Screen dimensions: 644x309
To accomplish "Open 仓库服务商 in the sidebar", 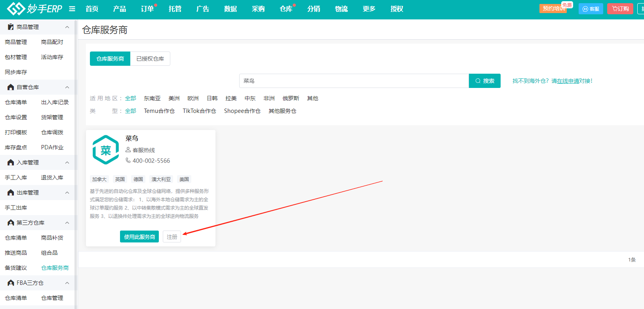I will (55, 268).
